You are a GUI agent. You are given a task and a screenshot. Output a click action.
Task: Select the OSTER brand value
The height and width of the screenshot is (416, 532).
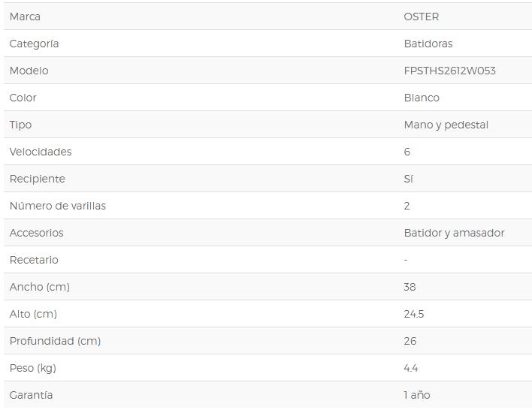click(x=422, y=17)
